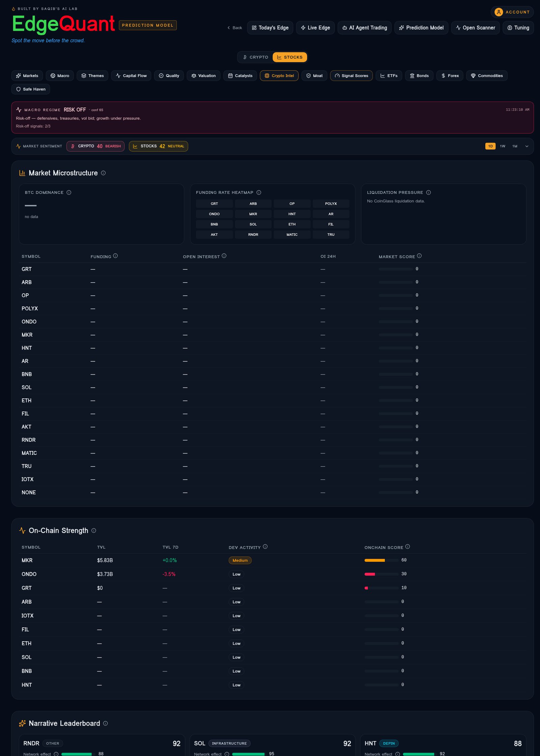Image resolution: width=540 pixels, height=756 pixels.
Task: Select the 1W timeframe
Action: [503, 146]
